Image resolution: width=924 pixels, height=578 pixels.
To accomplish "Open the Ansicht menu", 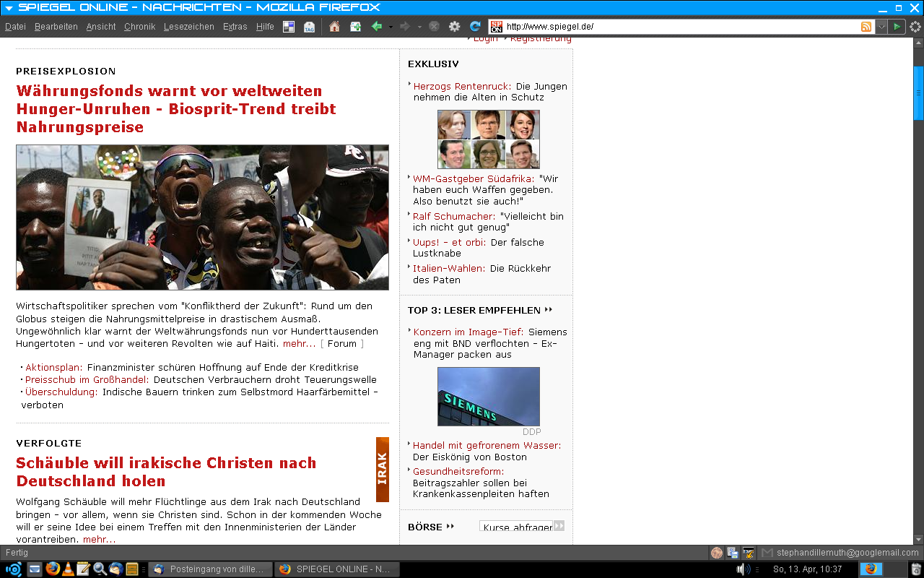I will coord(101,27).
